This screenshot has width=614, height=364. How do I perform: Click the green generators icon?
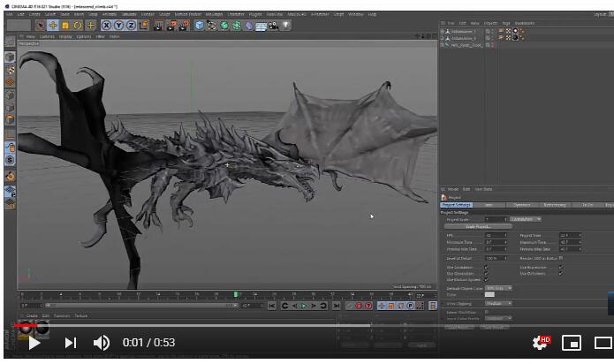[x=224, y=26]
